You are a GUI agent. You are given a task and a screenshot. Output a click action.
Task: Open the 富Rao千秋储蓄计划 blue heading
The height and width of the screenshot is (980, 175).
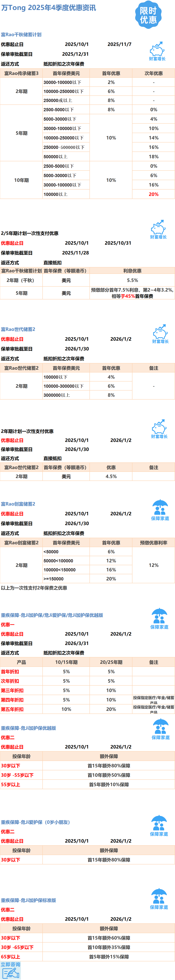(x=21, y=35)
